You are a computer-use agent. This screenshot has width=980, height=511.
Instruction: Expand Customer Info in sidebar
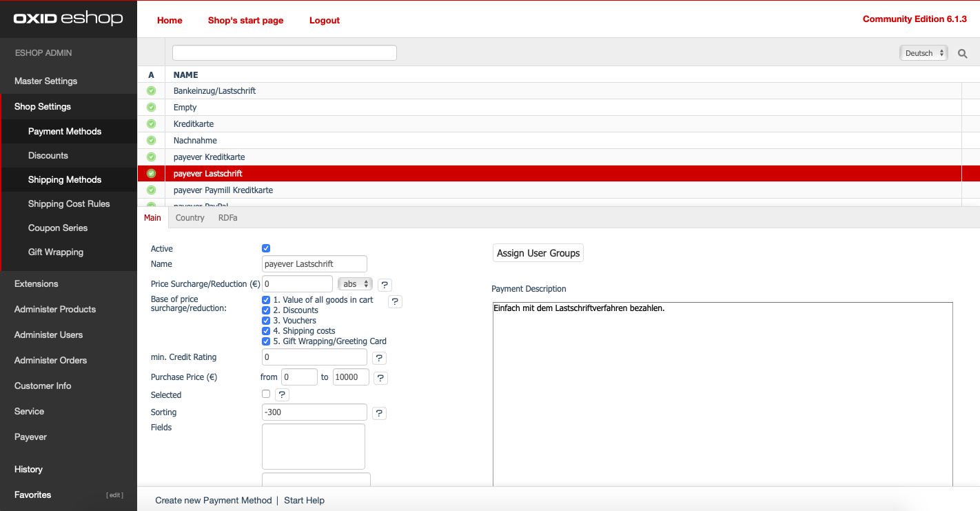(x=43, y=385)
